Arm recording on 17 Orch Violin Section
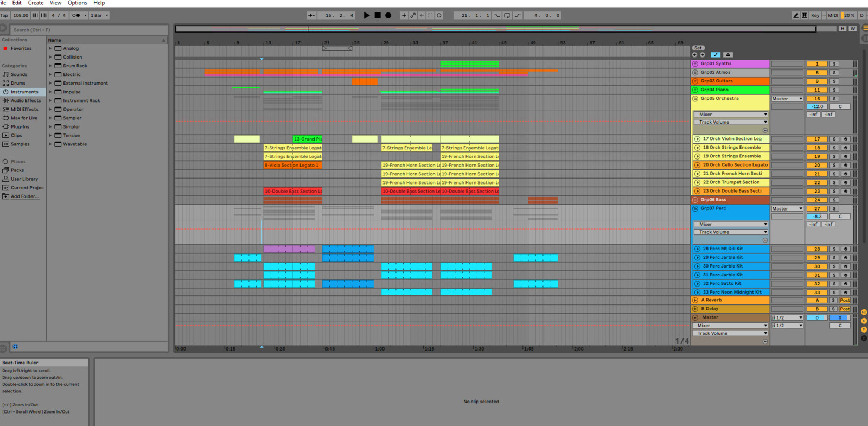 tap(845, 139)
